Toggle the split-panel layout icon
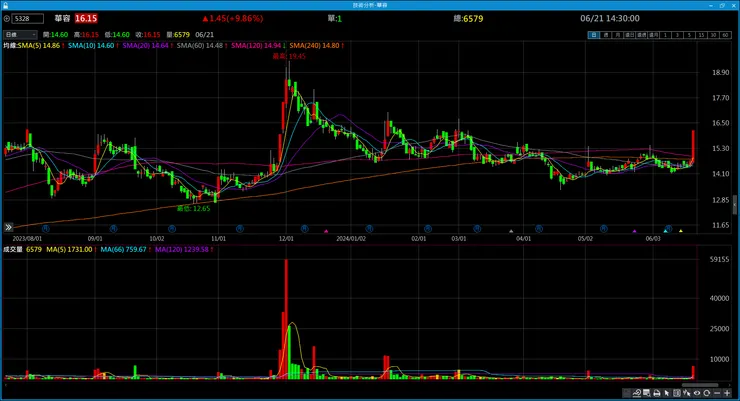The image size is (740, 401). tap(677, 393)
